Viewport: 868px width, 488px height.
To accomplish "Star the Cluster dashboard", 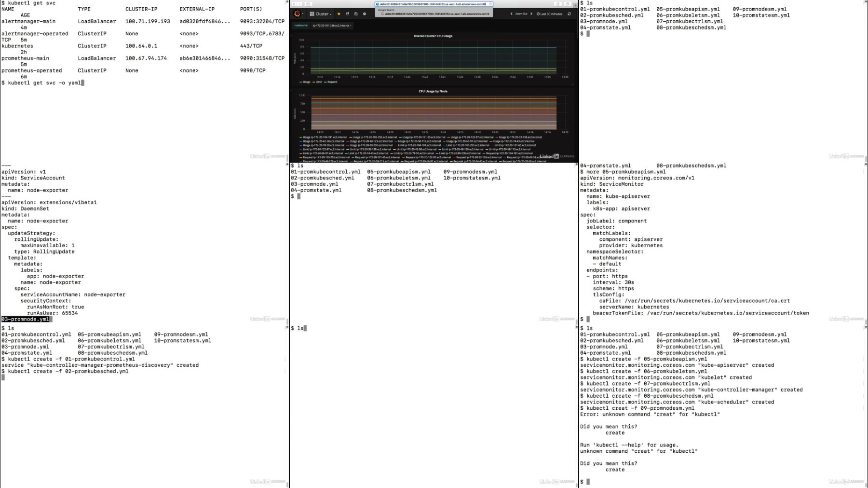I will pyautogui.click(x=339, y=14).
